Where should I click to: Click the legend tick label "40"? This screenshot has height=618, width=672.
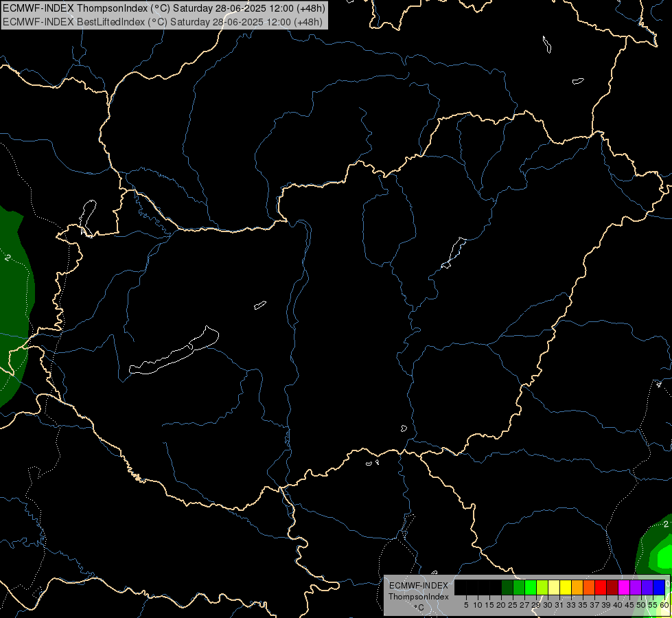pyautogui.click(x=617, y=605)
